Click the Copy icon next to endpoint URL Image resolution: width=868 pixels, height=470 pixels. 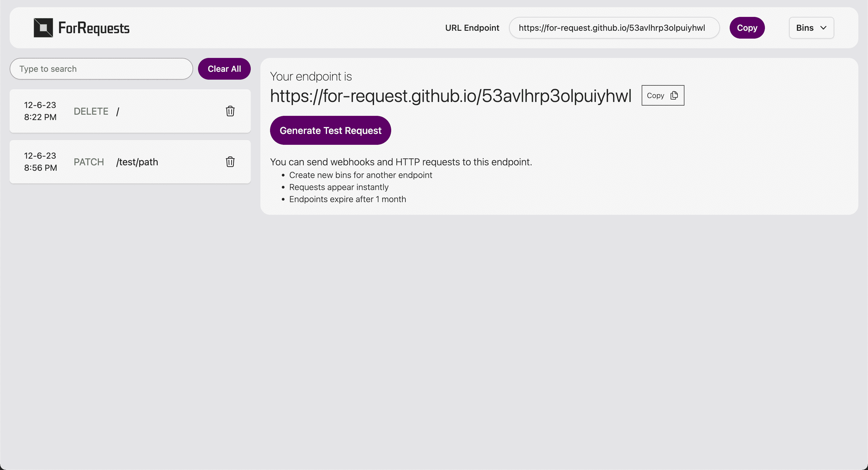click(x=674, y=95)
